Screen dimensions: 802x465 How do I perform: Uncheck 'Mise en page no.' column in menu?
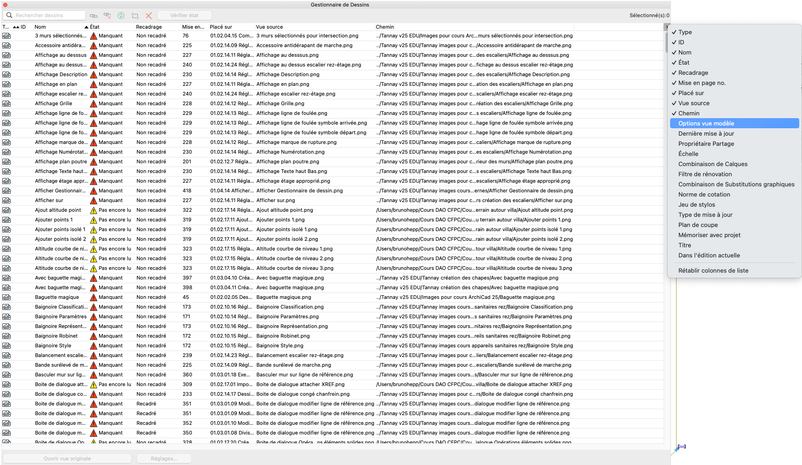pos(734,83)
